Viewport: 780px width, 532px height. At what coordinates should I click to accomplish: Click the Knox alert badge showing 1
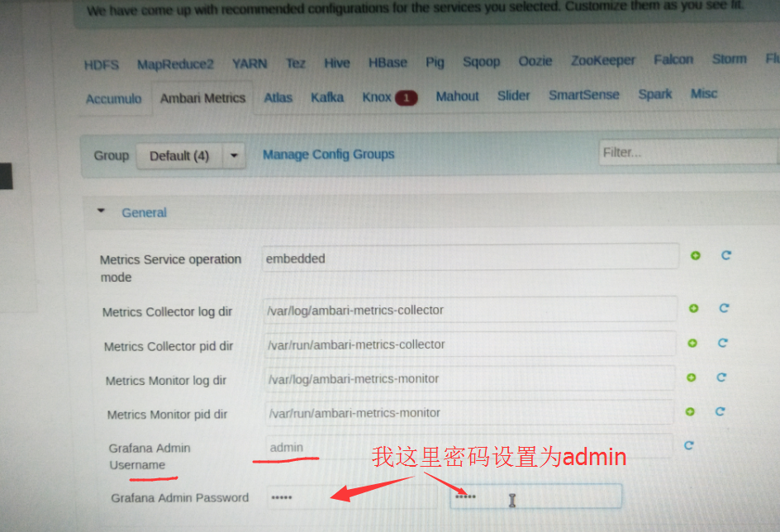coord(406,98)
